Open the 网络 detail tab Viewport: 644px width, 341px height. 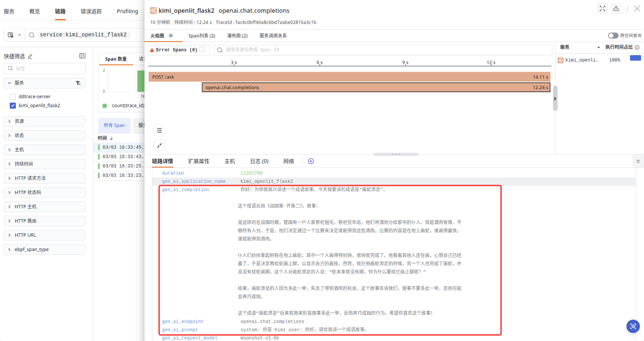pyautogui.click(x=289, y=161)
